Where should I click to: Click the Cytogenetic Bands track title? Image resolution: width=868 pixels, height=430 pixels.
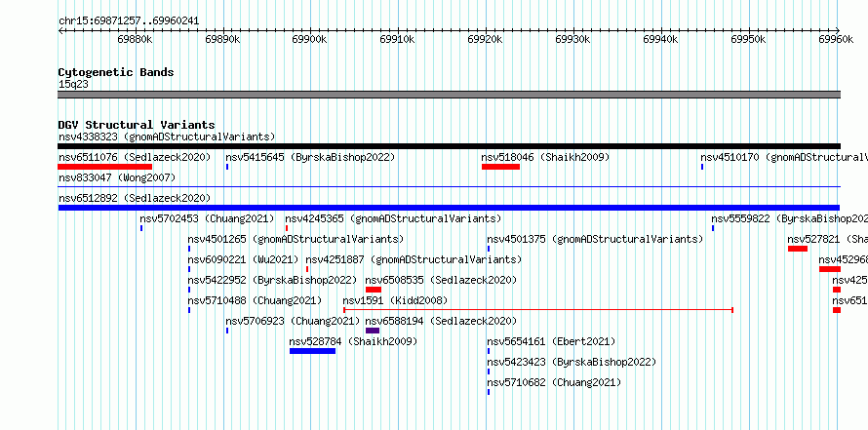coord(116,72)
